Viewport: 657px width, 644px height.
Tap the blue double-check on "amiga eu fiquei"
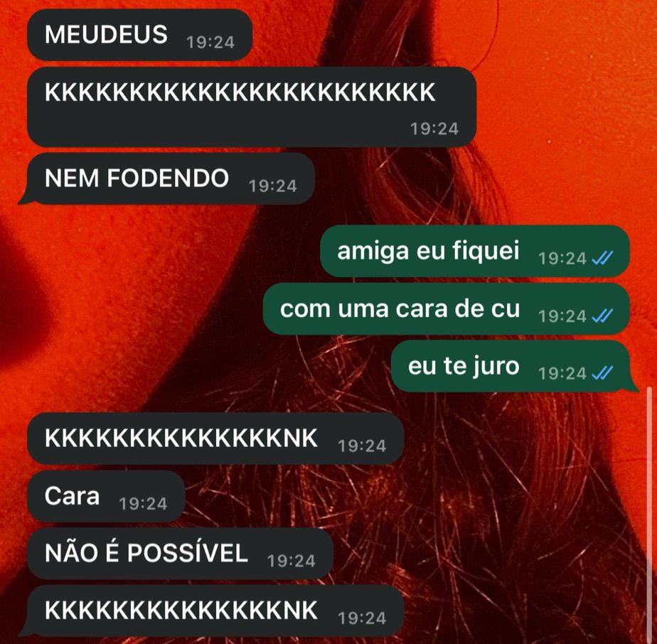point(602,257)
